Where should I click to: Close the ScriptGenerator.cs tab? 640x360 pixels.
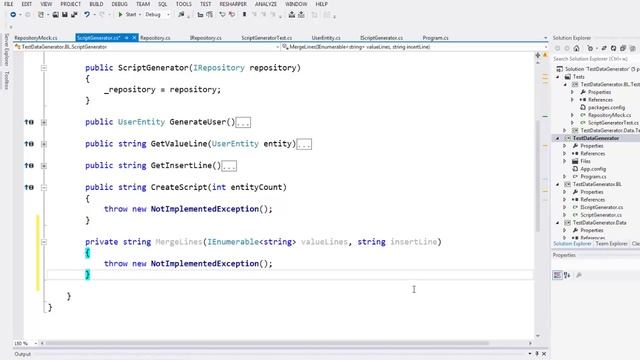[x=134, y=38]
